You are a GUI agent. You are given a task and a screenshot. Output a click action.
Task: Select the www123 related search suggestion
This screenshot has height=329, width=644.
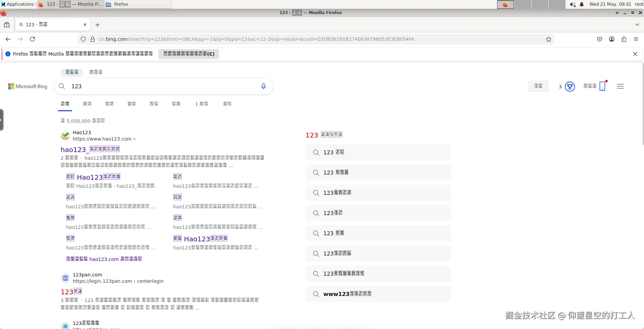[378, 294]
